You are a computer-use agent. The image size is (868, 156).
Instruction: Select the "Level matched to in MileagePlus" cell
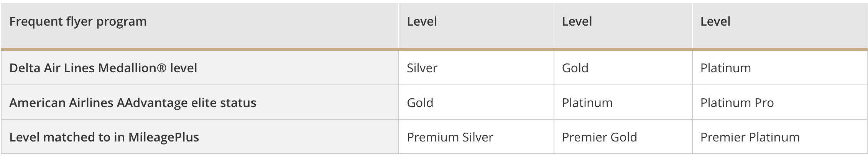[104, 137]
